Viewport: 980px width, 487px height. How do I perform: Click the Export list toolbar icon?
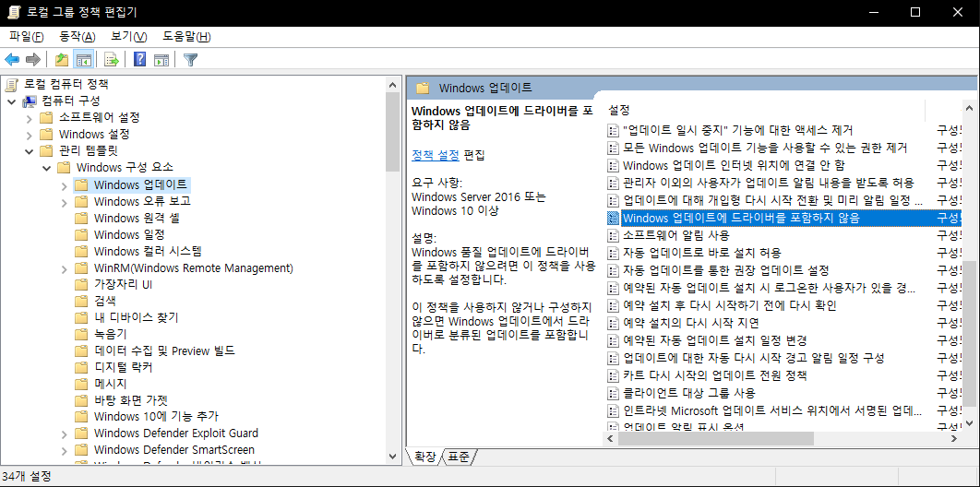(112, 60)
